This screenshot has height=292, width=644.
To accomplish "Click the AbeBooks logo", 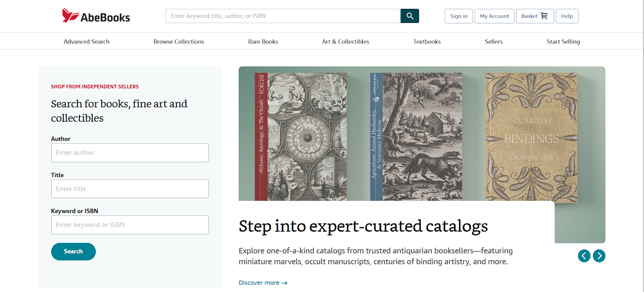I will point(96,16).
